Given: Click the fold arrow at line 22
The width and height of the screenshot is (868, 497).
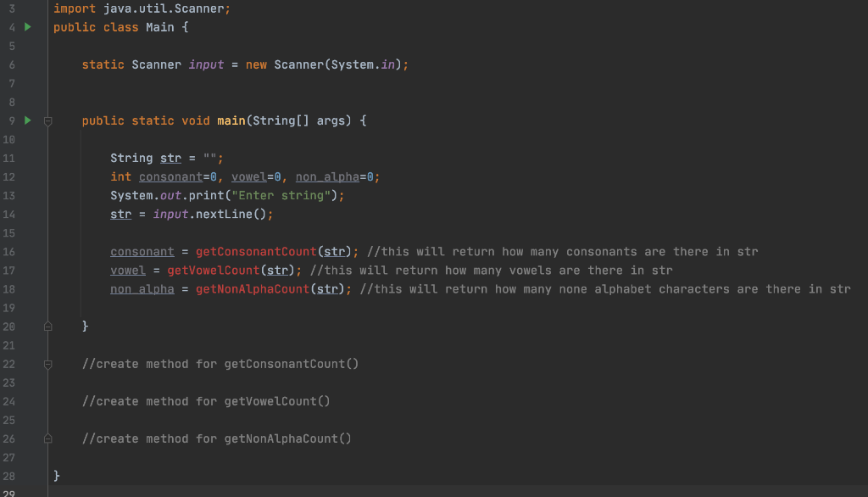Looking at the screenshot, I should pos(47,363).
